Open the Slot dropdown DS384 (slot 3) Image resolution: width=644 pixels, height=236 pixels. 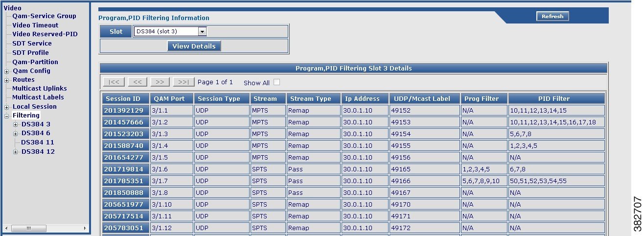pos(170,31)
